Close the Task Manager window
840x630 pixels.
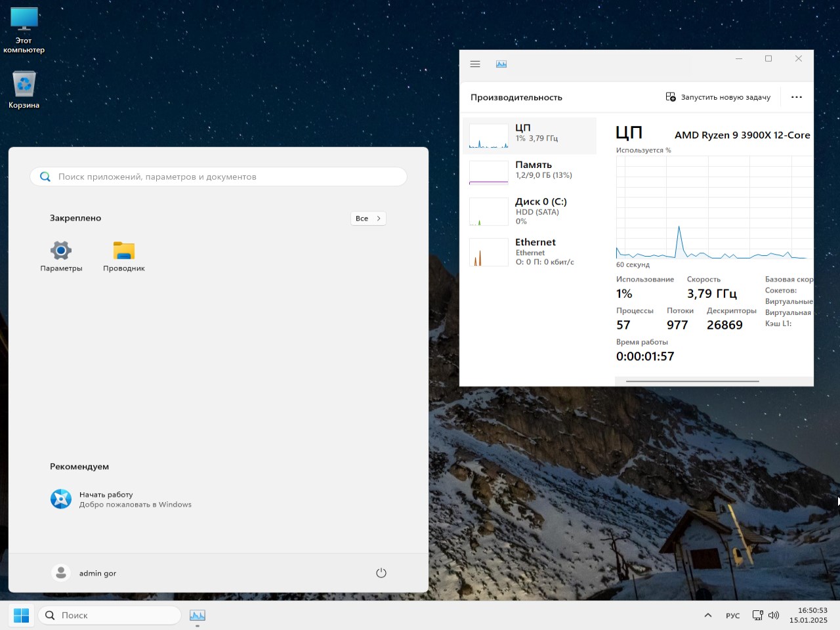799,58
